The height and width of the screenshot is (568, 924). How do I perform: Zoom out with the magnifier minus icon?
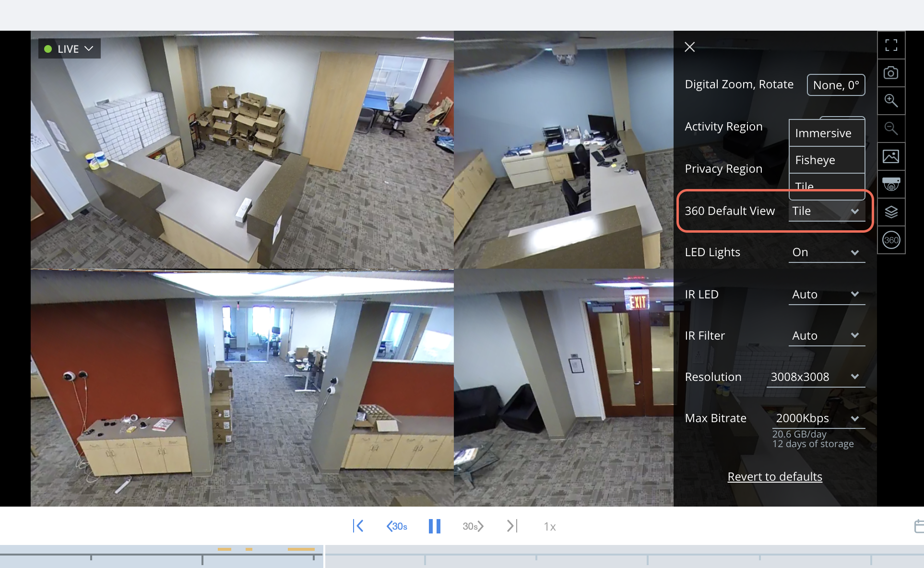[x=891, y=129]
